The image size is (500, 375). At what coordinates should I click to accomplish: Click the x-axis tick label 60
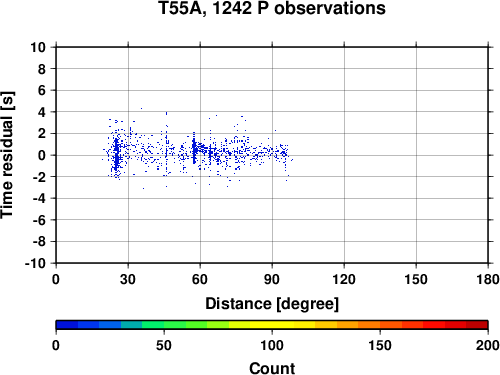tap(200, 279)
